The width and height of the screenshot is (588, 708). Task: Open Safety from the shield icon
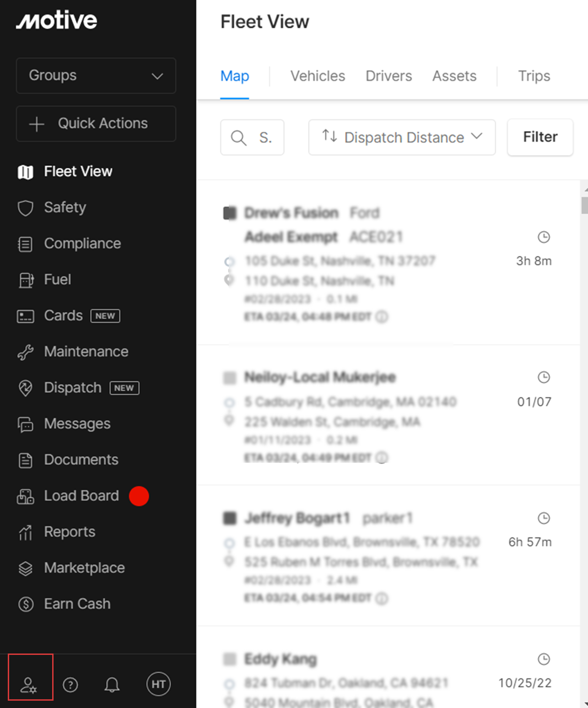pos(26,208)
